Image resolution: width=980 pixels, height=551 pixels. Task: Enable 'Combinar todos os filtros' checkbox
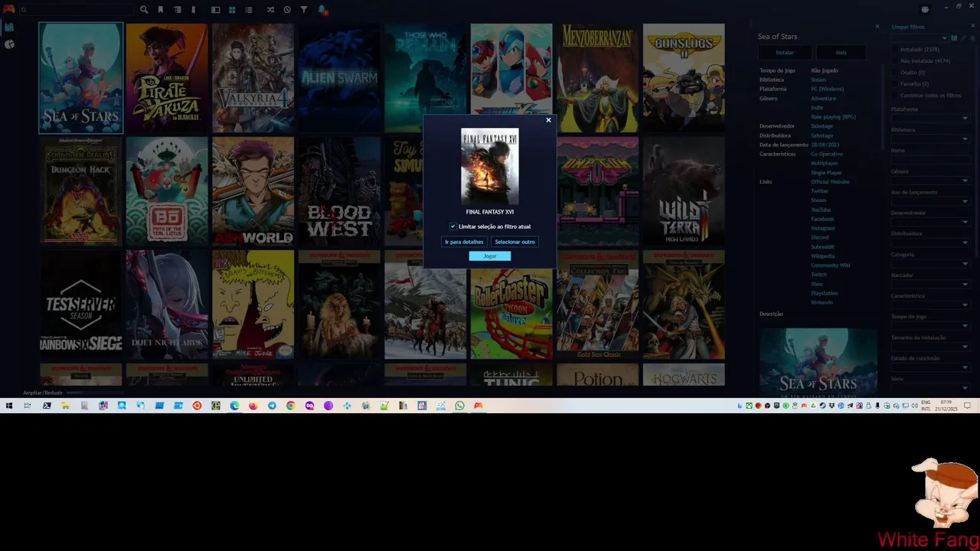[x=896, y=96]
